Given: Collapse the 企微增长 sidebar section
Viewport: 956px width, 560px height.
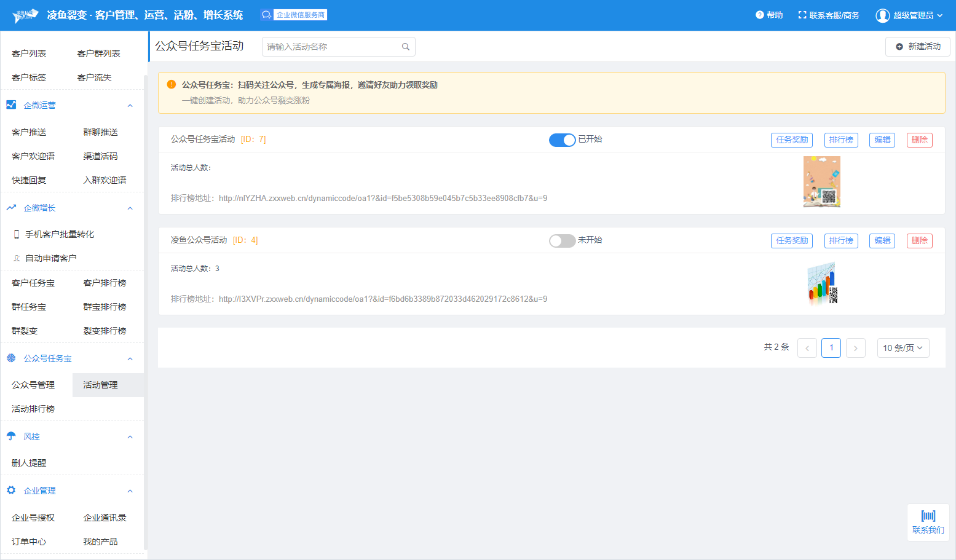Looking at the screenshot, I should click(x=130, y=208).
